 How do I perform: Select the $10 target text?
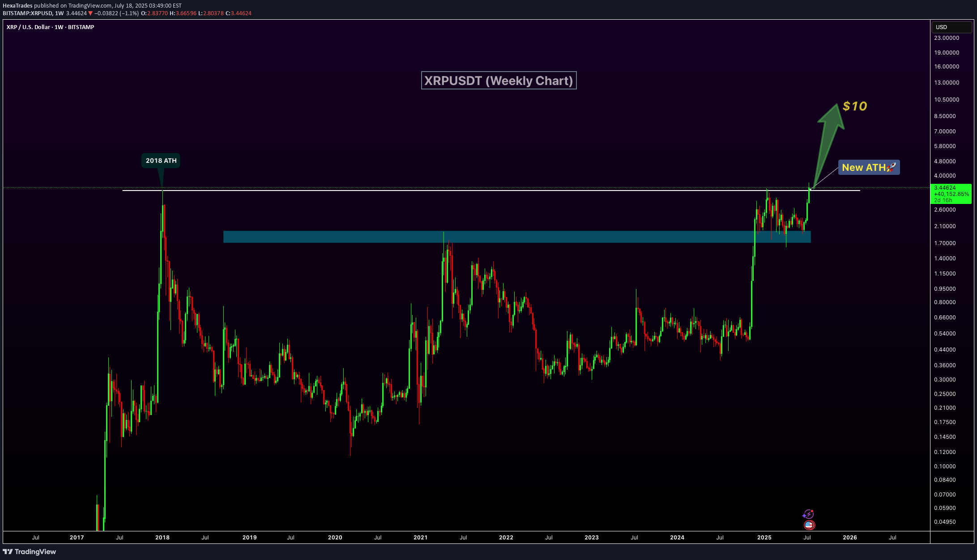coord(855,106)
